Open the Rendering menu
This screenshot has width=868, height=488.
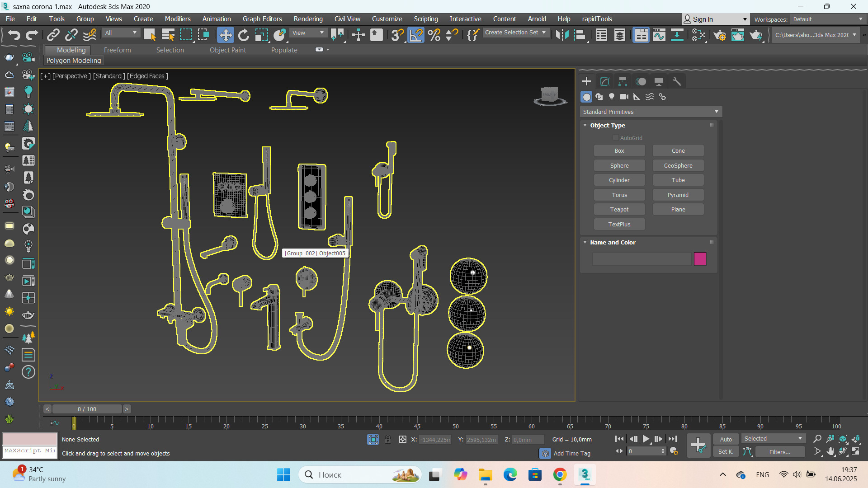click(308, 19)
